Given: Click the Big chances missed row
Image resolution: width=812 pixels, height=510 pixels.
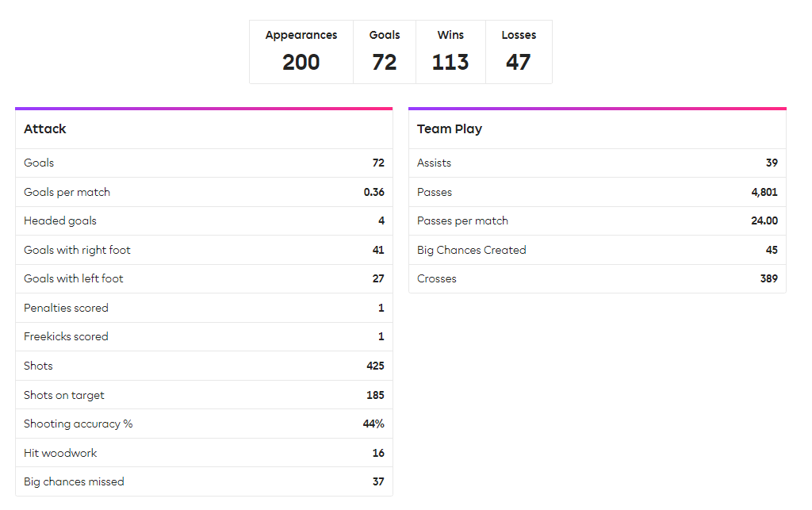Looking at the screenshot, I should (204, 481).
